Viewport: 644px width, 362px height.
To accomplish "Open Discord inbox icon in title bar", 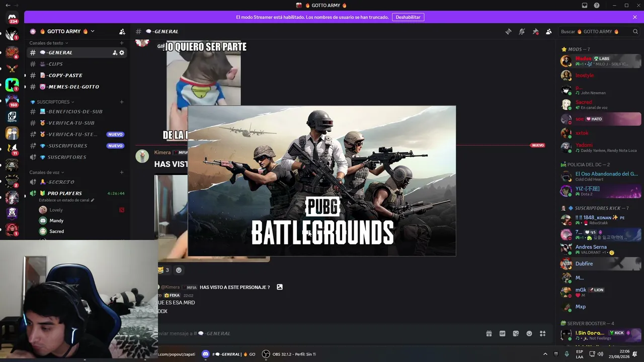I will [585, 6].
